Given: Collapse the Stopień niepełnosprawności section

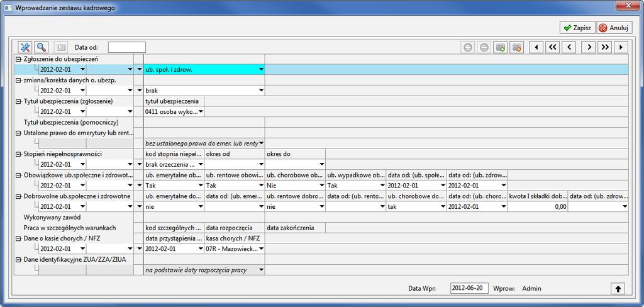Looking at the screenshot, I should (x=18, y=154).
